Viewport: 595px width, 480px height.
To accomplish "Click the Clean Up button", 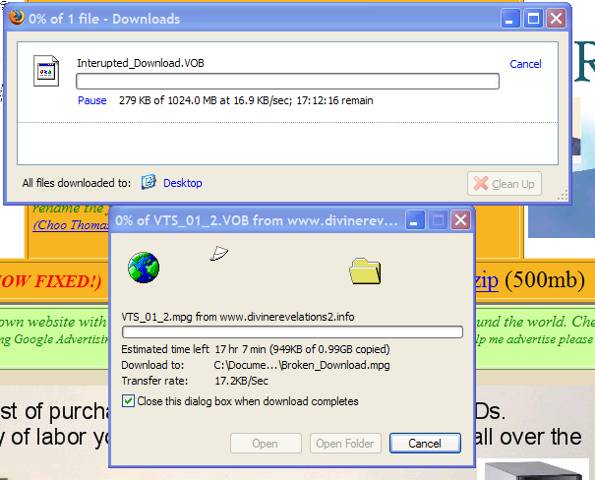I will point(504,184).
